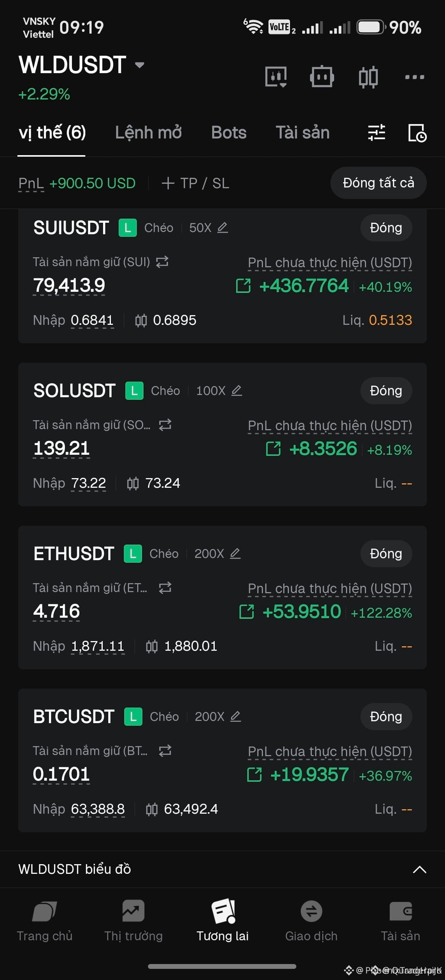Open the candlestick chart icon in header
Screen dimensions: 445x980
[x=368, y=77]
